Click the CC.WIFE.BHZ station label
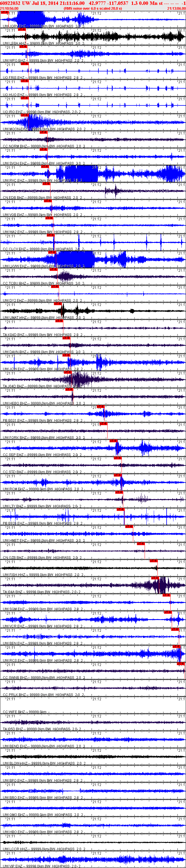Screen dimensions: 186x868 click(x=25, y=712)
